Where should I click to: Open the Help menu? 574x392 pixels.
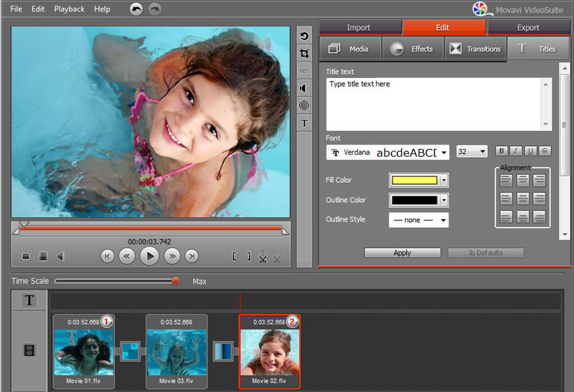click(102, 9)
